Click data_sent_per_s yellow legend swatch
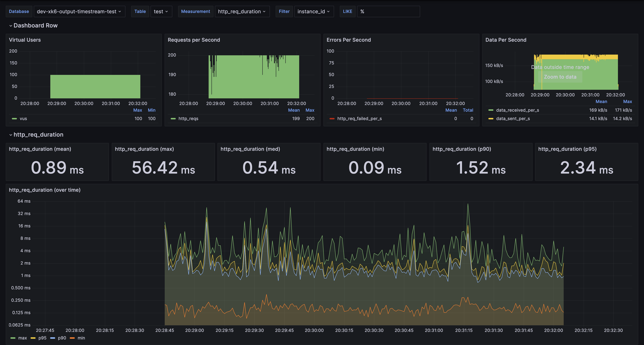This screenshot has height=345, width=644. pos(491,119)
